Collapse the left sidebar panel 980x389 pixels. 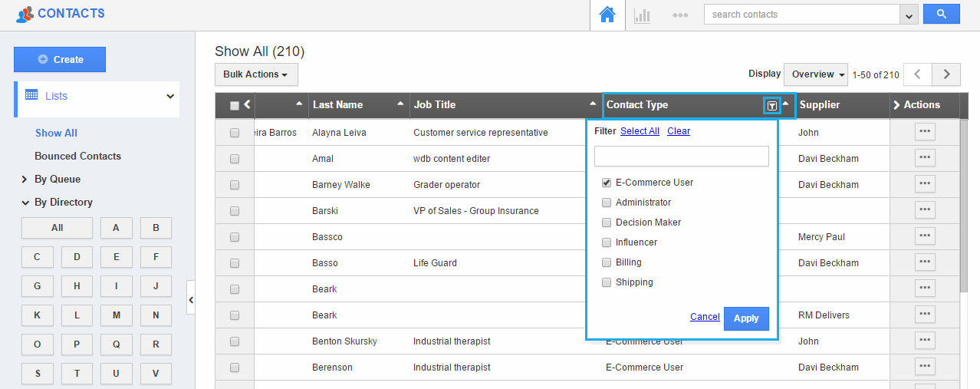point(191,299)
